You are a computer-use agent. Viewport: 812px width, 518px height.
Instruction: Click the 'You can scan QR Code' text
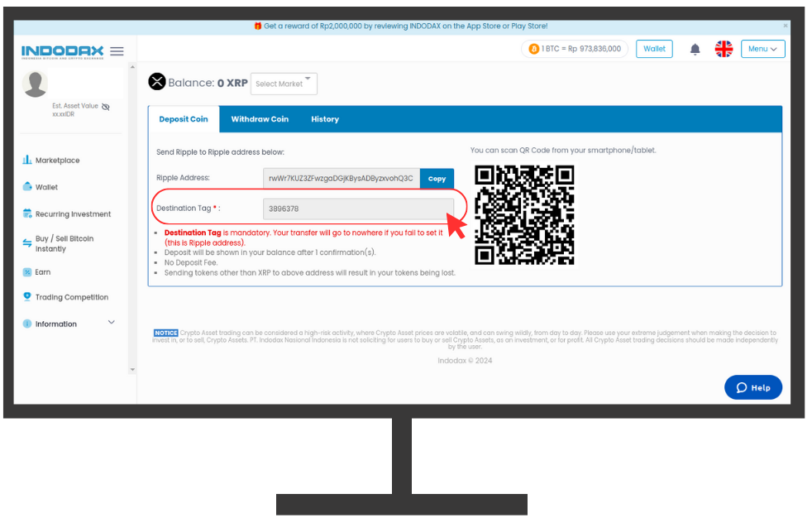click(x=563, y=151)
